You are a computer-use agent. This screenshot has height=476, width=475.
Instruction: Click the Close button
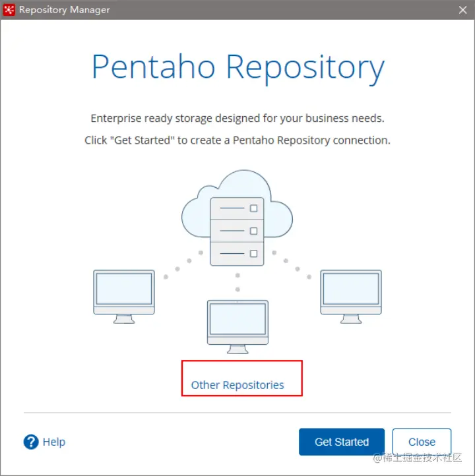[422, 442]
